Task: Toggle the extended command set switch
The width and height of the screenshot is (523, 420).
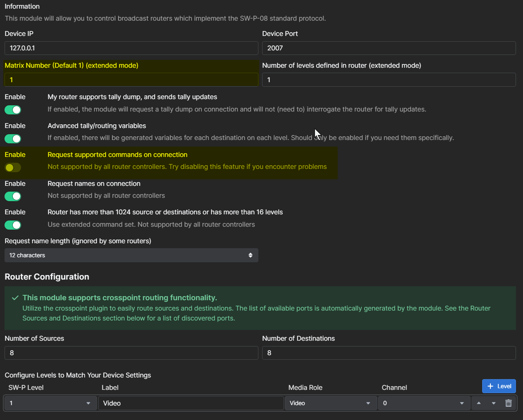Action: (13, 225)
